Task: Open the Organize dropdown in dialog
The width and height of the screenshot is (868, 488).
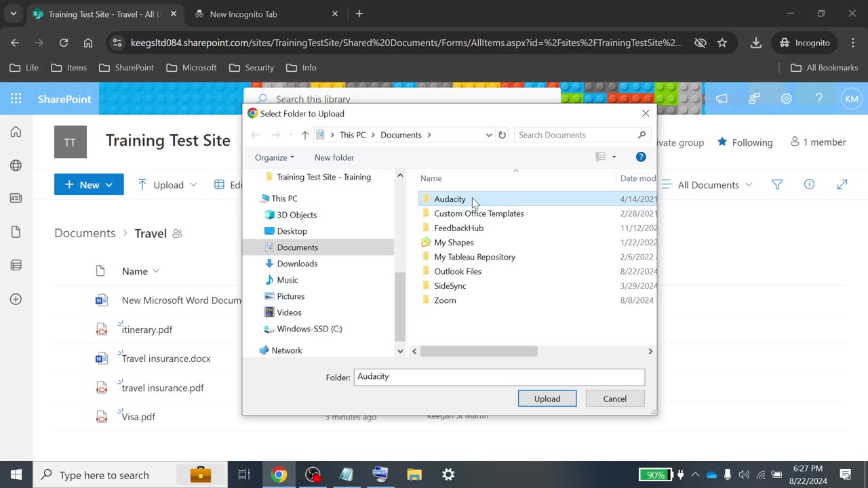Action: pos(275,157)
